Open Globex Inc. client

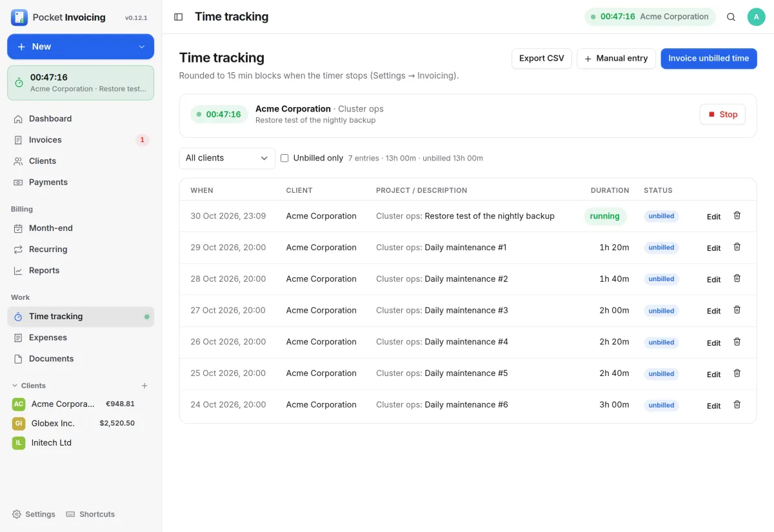point(81,424)
